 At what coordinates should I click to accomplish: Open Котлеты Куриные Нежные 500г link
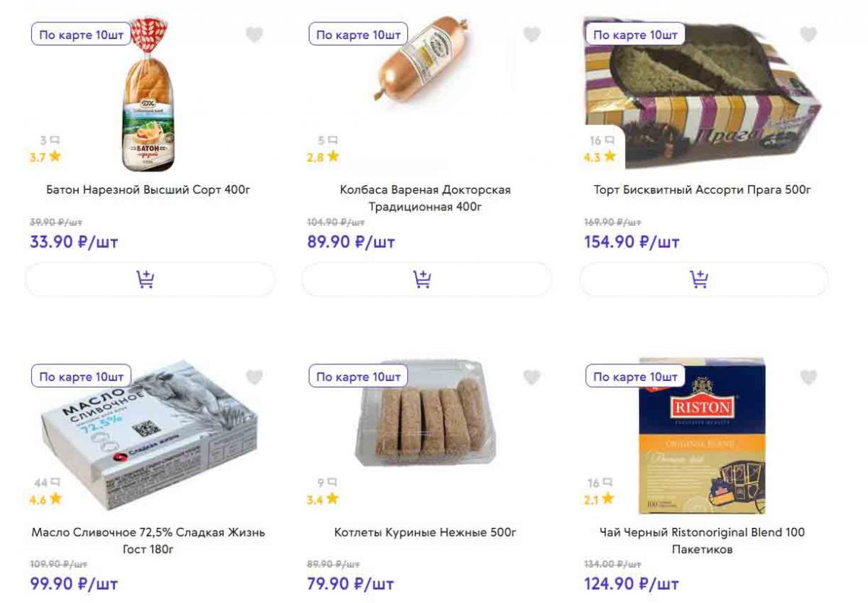point(425,533)
